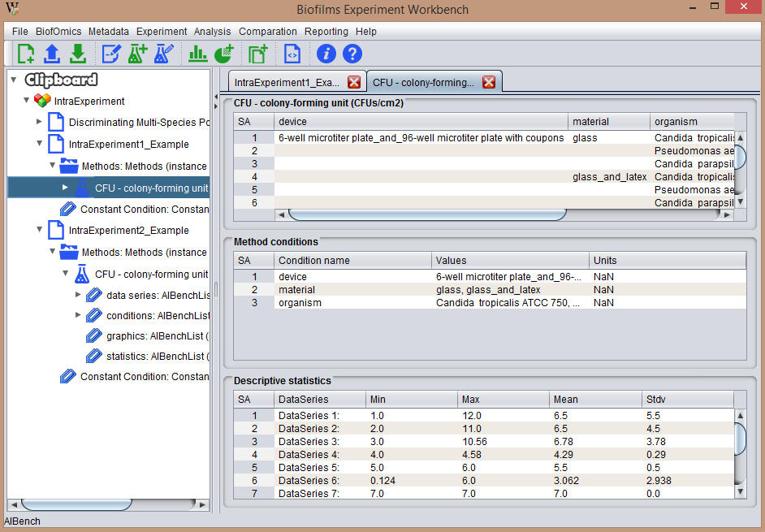Click the edit note pencil icon
Viewport: 765px width, 532px height.
click(x=111, y=54)
